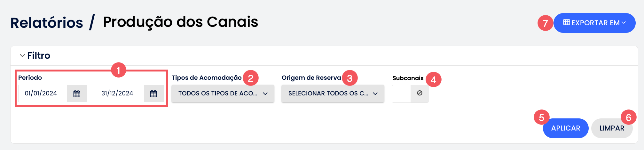Click the red badge numbered 2
Screen dimensions: 644x150
coord(250,78)
